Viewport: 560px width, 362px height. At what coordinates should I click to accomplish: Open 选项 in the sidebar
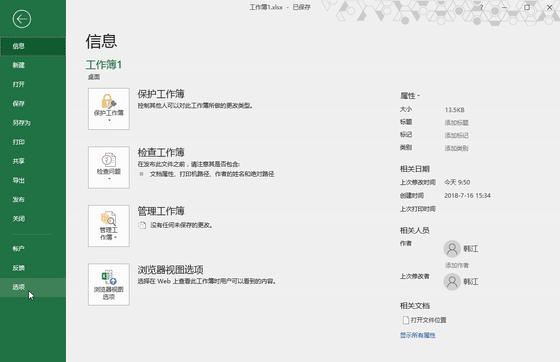(x=33, y=287)
